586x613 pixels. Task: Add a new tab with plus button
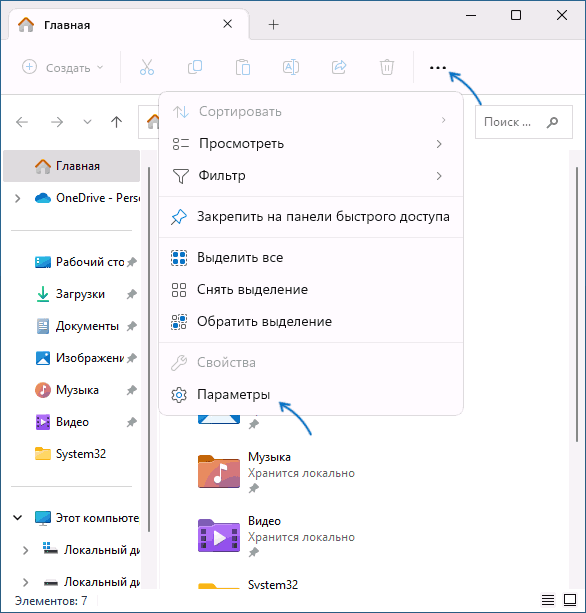click(274, 25)
